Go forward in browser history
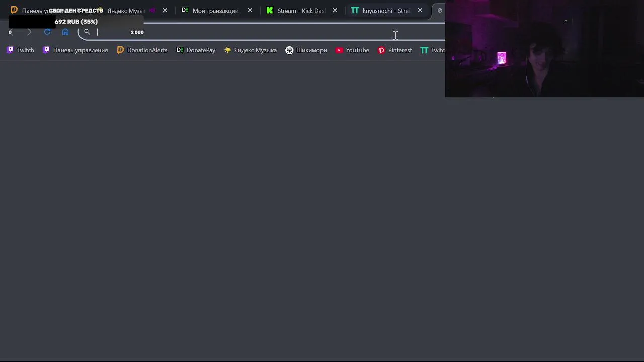The image size is (644, 362). (x=29, y=32)
